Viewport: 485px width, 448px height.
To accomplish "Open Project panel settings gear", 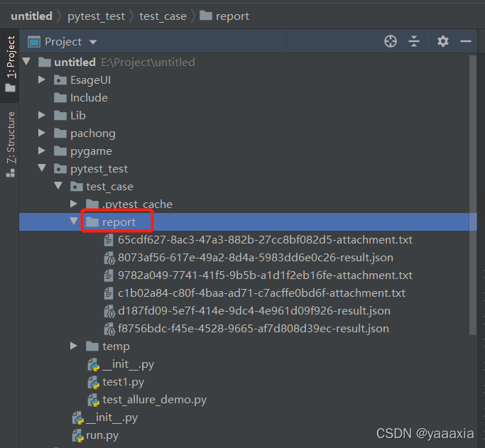I will [443, 41].
